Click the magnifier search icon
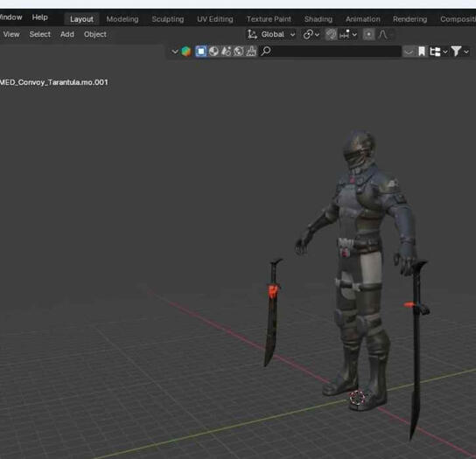This screenshot has width=476, height=459. point(266,51)
